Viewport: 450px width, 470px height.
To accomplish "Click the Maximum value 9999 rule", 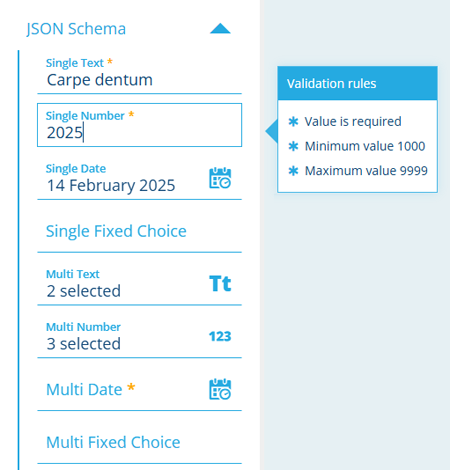I will pyautogui.click(x=366, y=171).
